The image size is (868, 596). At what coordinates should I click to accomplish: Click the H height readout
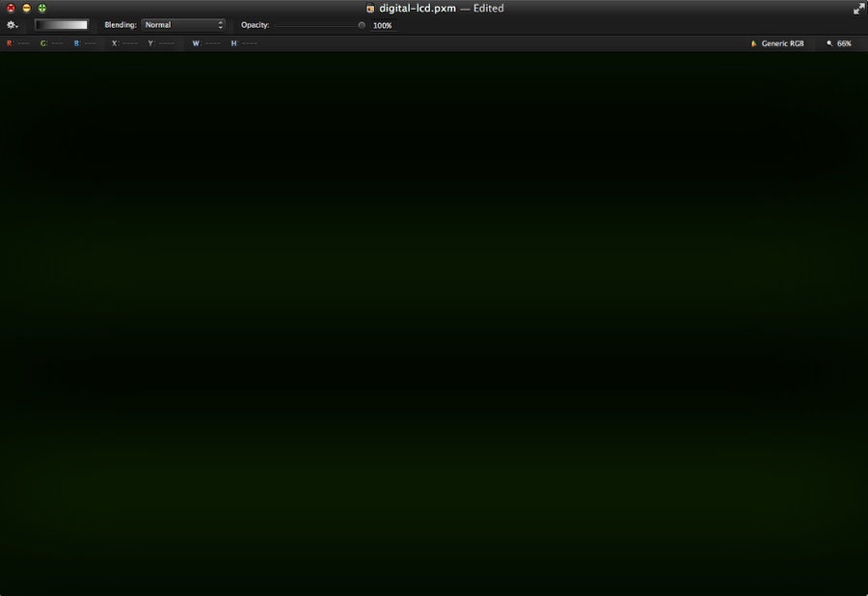[x=244, y=43]
